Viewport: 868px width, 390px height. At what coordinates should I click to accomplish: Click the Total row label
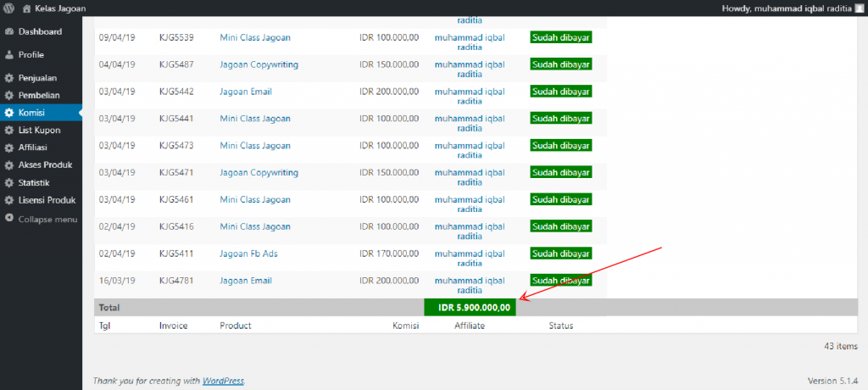(109, 308)
